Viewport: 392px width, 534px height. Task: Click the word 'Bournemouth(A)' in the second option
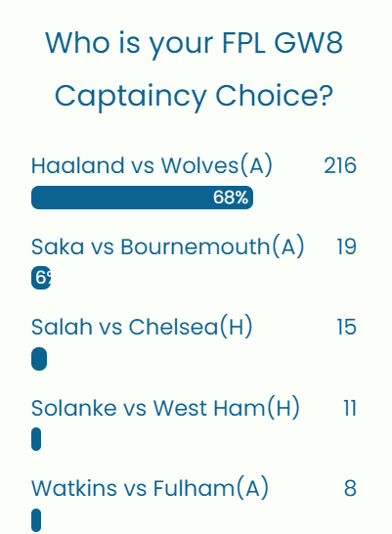click(x=212, y=246)
